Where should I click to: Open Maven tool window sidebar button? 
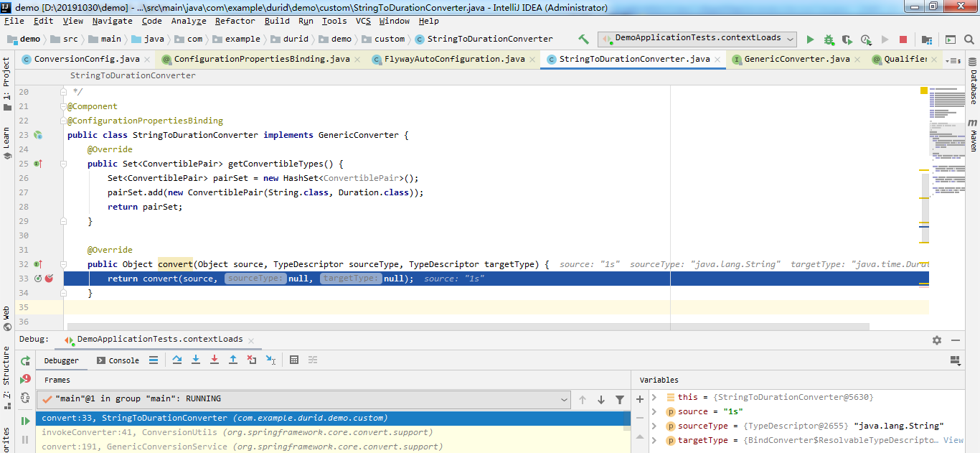pyautogui.click(x=973, y=135)
